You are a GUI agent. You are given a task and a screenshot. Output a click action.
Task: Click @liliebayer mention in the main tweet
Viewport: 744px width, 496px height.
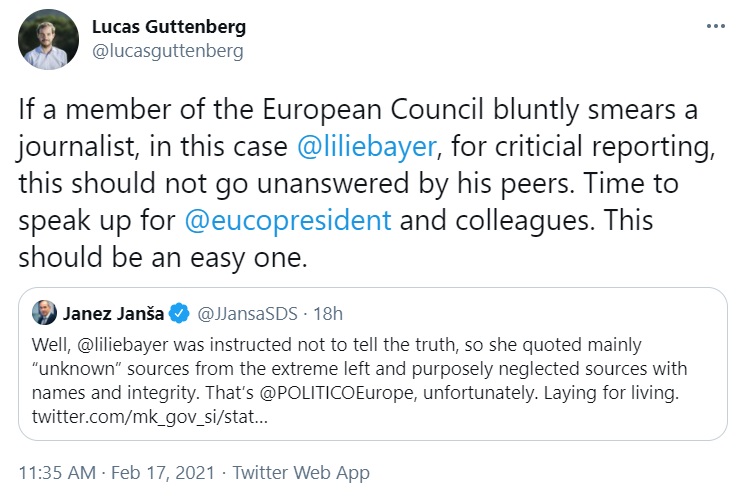(x=368, y=147)
